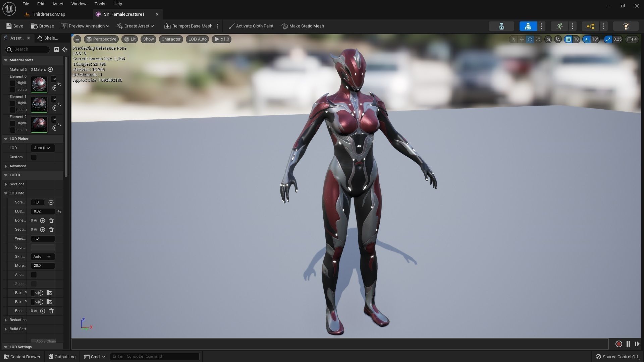Add platform override for Screen Size
The height and width of the screenshot is (362, 644).
point(51,202)
